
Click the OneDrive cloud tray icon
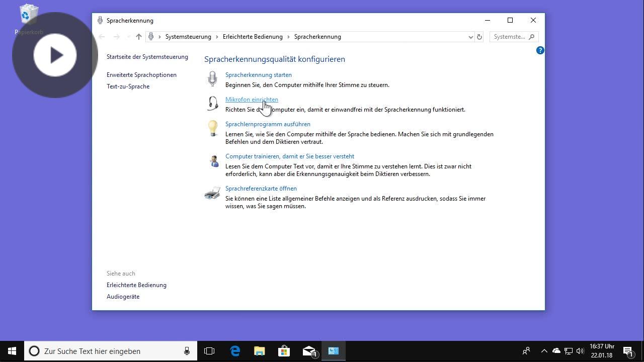[x=556, y=351]
